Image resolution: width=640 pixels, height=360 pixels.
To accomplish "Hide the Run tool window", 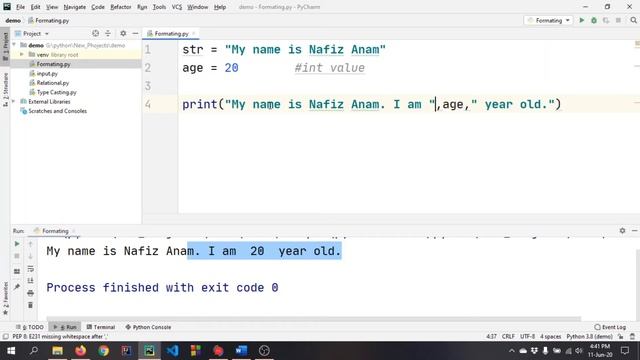I will [x=634, y=231].
